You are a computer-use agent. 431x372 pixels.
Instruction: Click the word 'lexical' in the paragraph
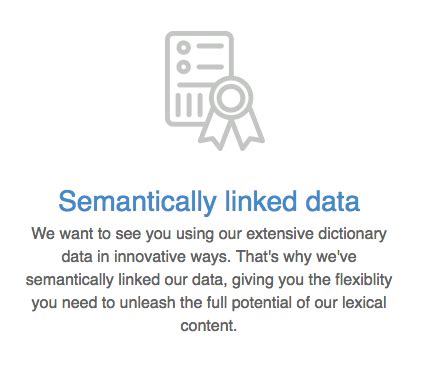pos(364,303)
